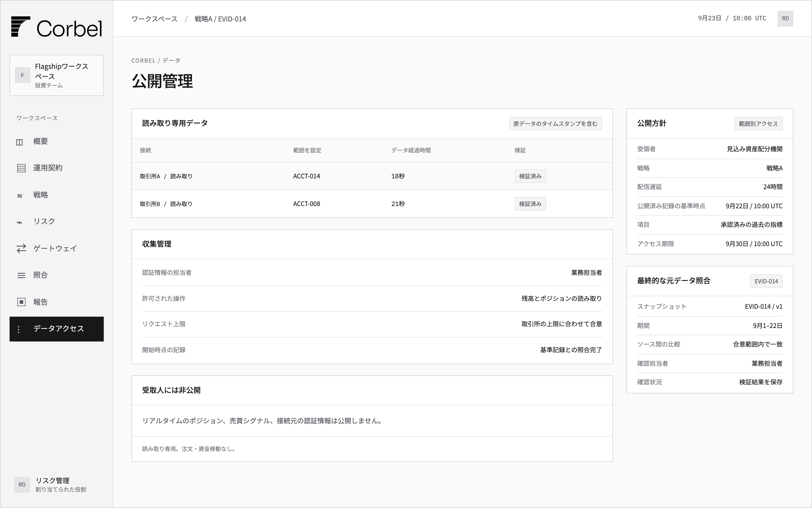Click the 範囲を設定 column header
This screenshot has height=508, width=812.
point(307,151)
